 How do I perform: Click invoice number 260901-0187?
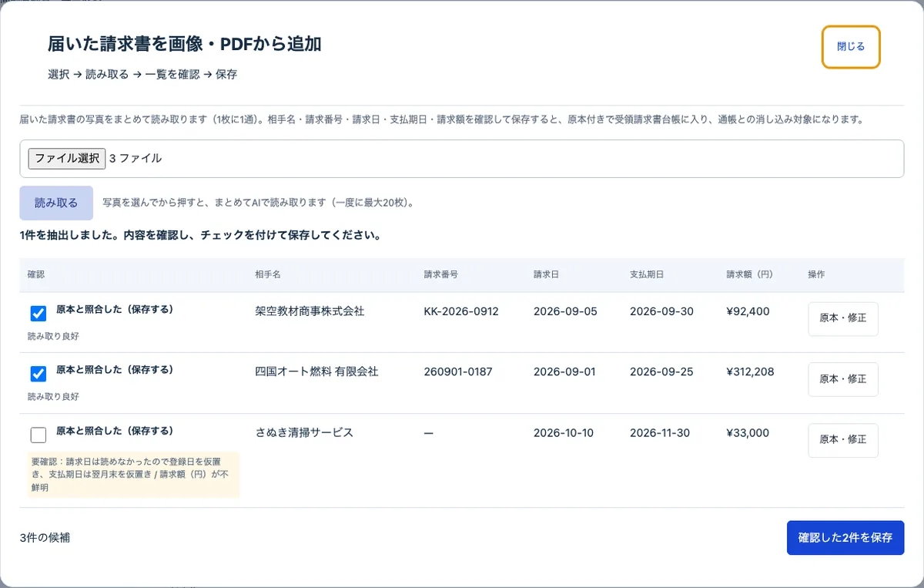click(457, 371)
